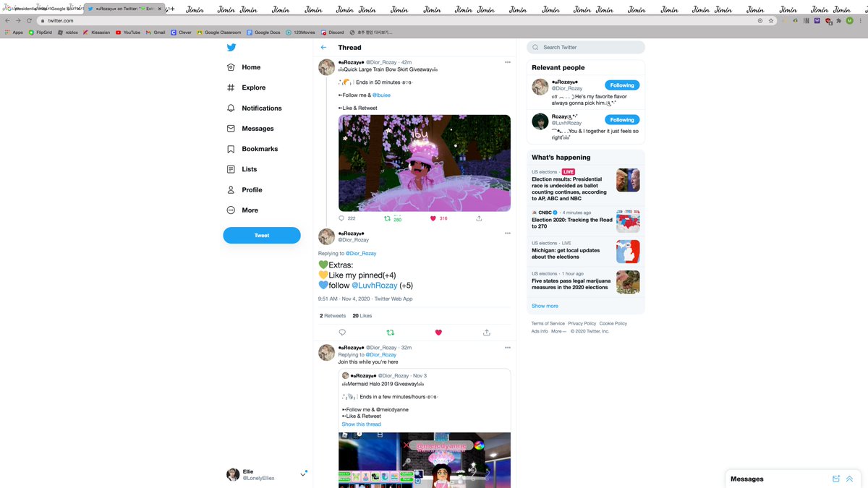The height and width of the screenshot is (488, 868).
Task: Toggle Following for @Dior_Rozay
Action: [622, 85]
